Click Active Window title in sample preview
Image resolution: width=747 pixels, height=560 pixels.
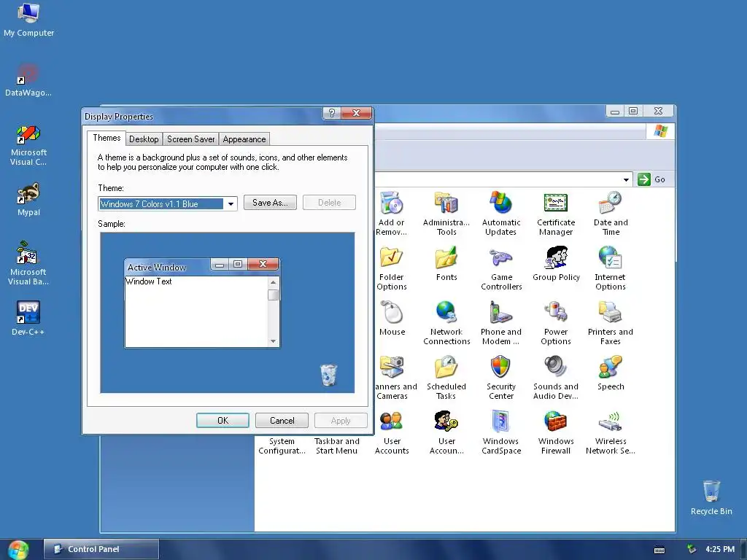point(157,268)
